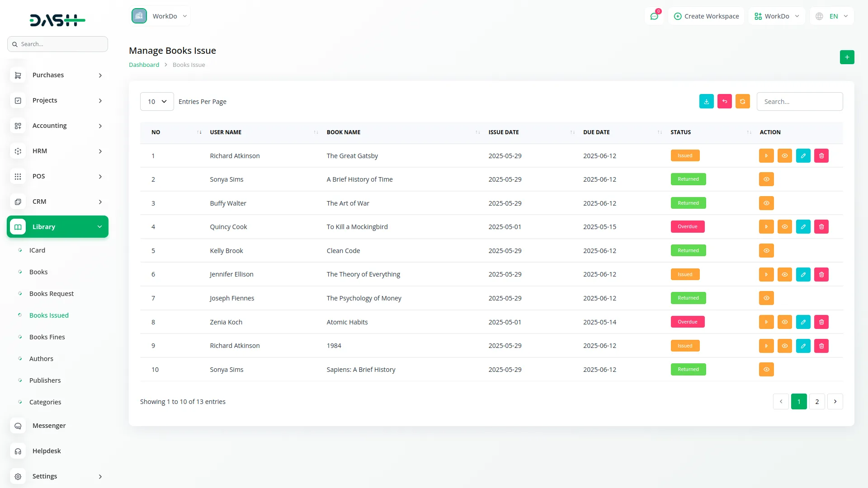The width and height of the screenshot is (868, 488).
Task: Open the EN language dropdown
Action: pos(831,16)
